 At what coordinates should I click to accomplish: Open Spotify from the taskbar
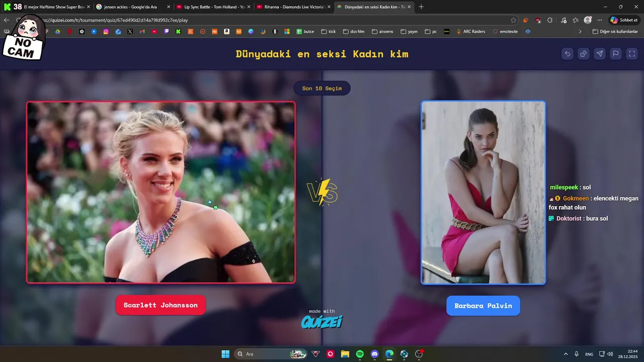coord(360,354)
